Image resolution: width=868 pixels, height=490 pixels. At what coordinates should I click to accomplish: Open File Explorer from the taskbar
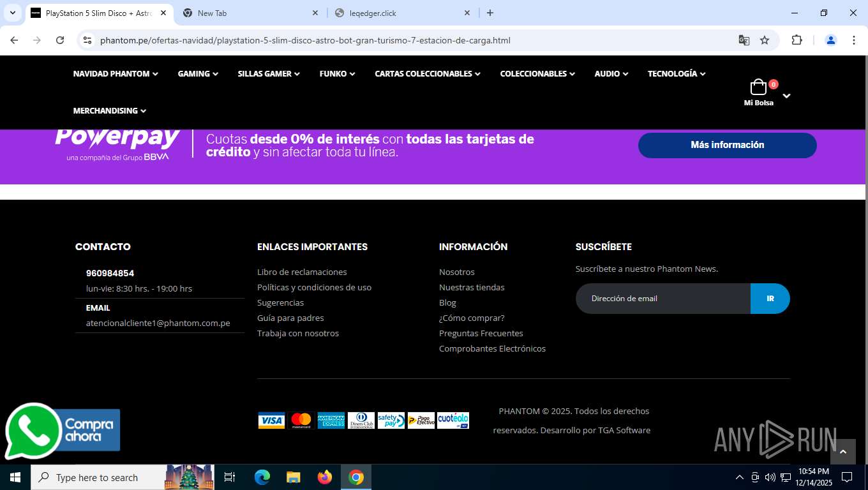[x=293, y=477]
